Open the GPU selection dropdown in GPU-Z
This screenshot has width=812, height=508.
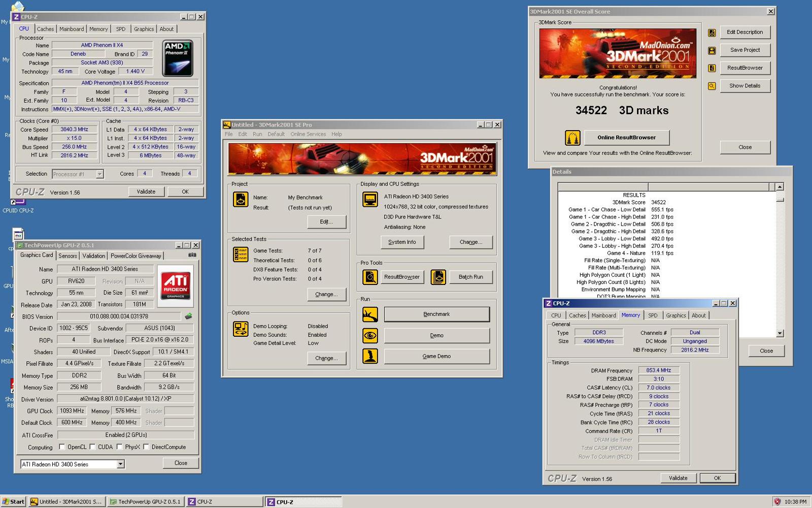[x=120, y=464]
